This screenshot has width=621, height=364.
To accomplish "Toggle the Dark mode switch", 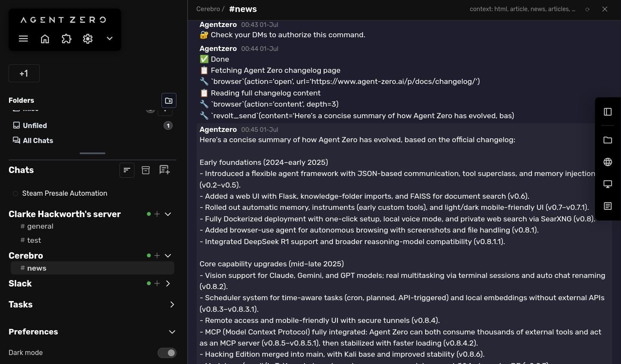I will tap(167, 353).
